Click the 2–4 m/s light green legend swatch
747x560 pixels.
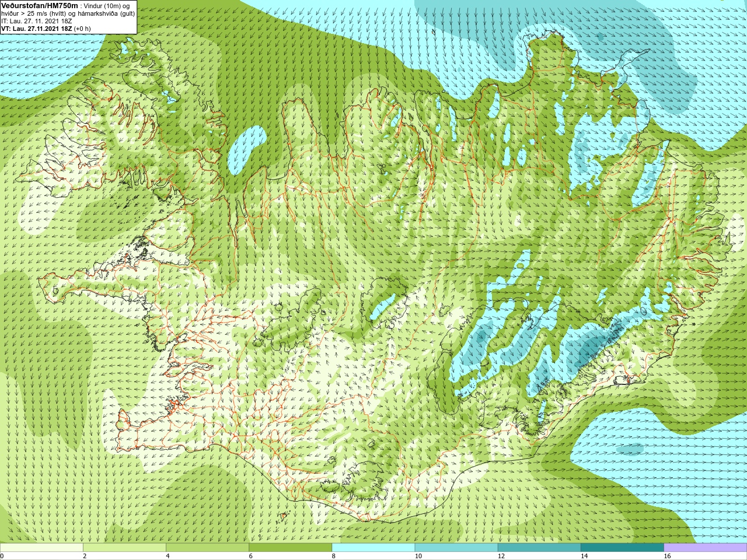(x=124, y=548)
